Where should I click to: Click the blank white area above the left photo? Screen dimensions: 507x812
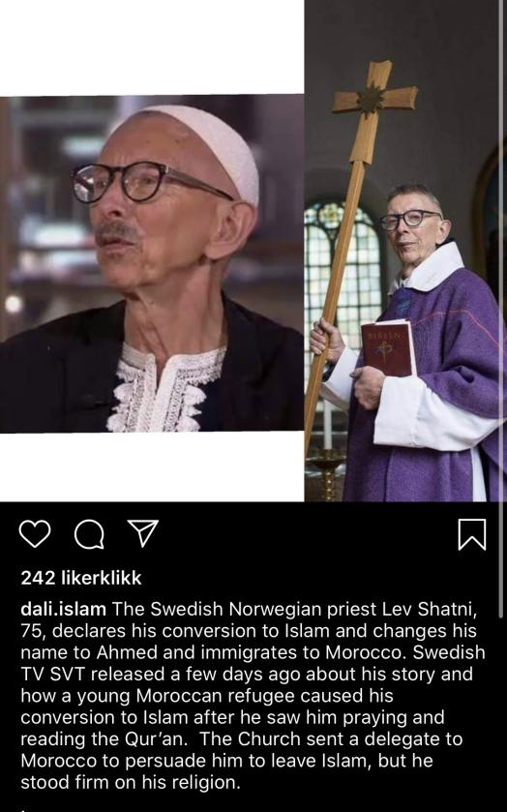[x=152, y=47]
